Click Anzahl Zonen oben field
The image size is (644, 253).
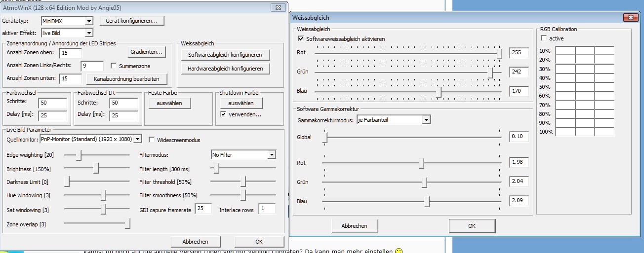70,53
